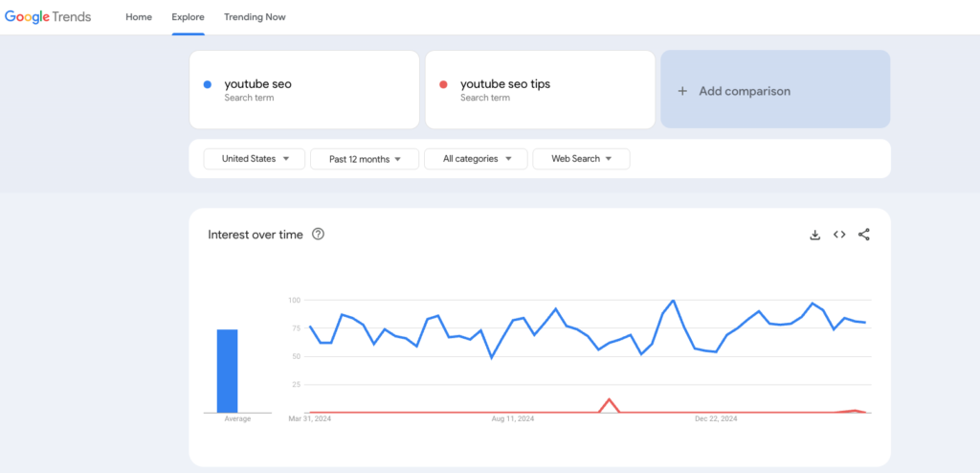Click the 25 y-axis label

pyautogui.click(x=297, y=385)
